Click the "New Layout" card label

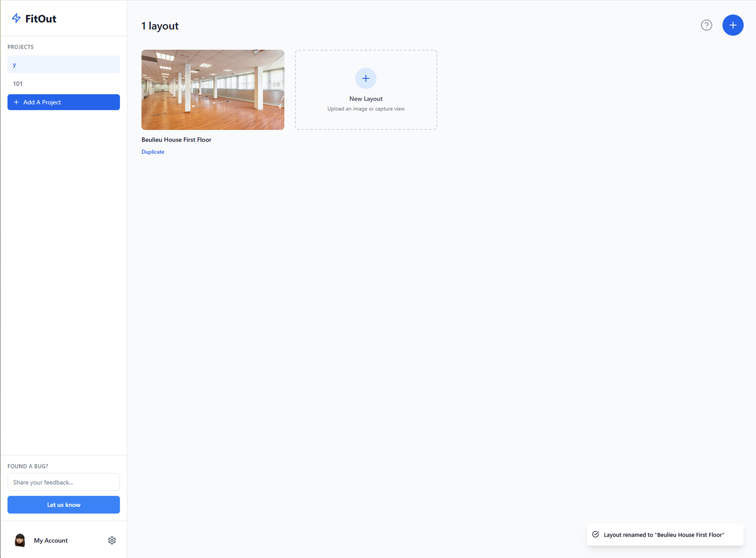366,99
